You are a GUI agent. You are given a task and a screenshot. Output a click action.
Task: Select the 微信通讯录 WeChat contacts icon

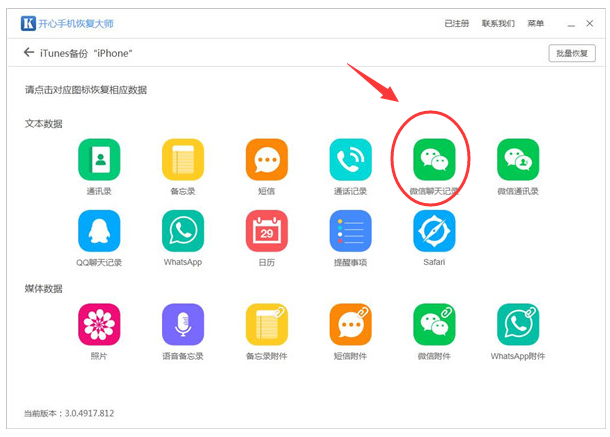[518, 159]
